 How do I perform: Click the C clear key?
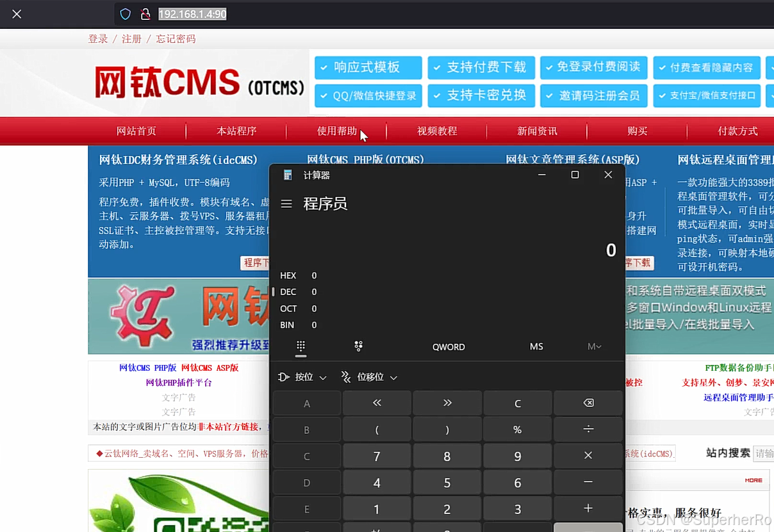pyautogui.click(x=518, y=403)
